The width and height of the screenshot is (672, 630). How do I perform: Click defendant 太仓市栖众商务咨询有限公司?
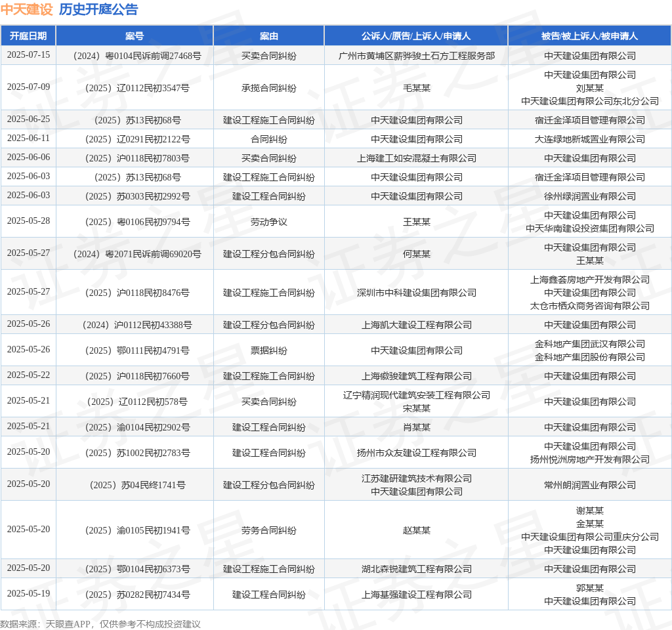590,306
